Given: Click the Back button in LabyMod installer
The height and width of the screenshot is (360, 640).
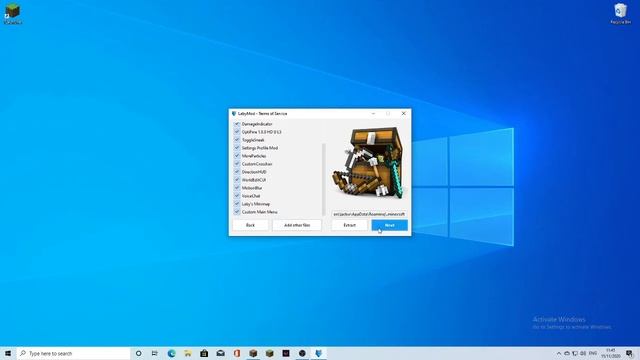Looking at the screenshot, I should point(250,225).
